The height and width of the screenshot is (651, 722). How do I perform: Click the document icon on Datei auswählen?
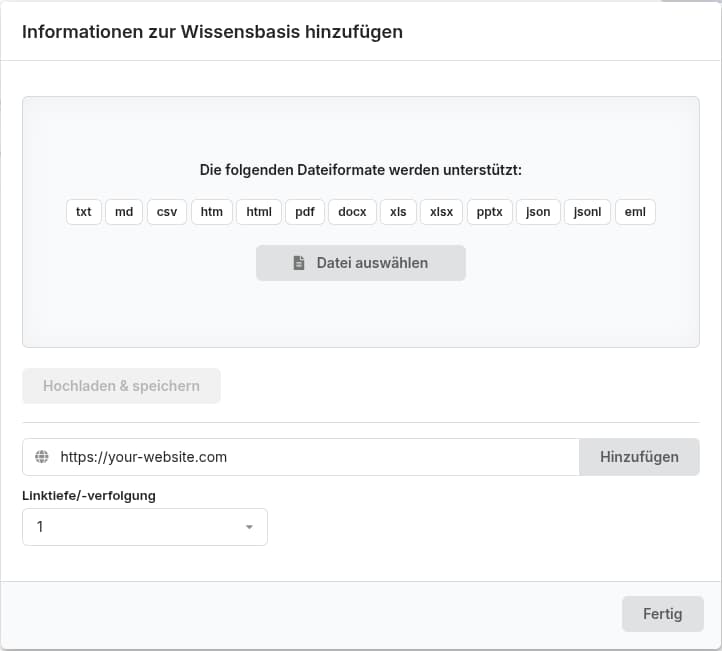click(x=298, y=263)
